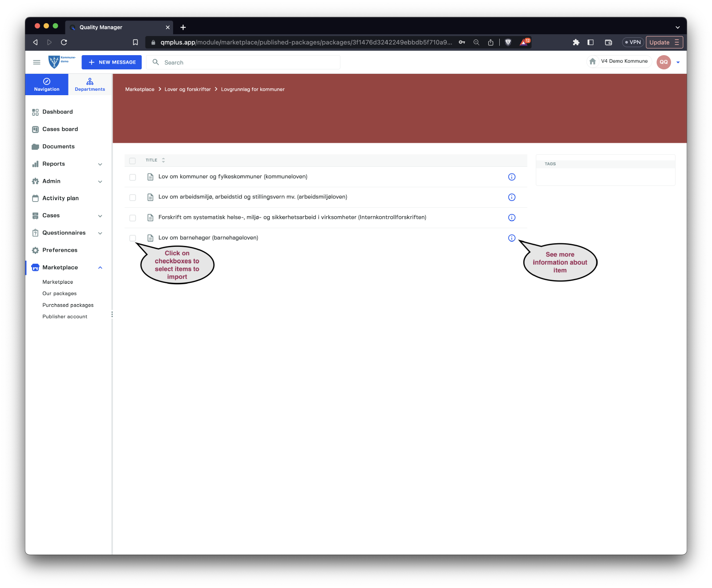Click the Kommune-demo shield logo
The width and height of the screenshot is (712, 588).
54,62
